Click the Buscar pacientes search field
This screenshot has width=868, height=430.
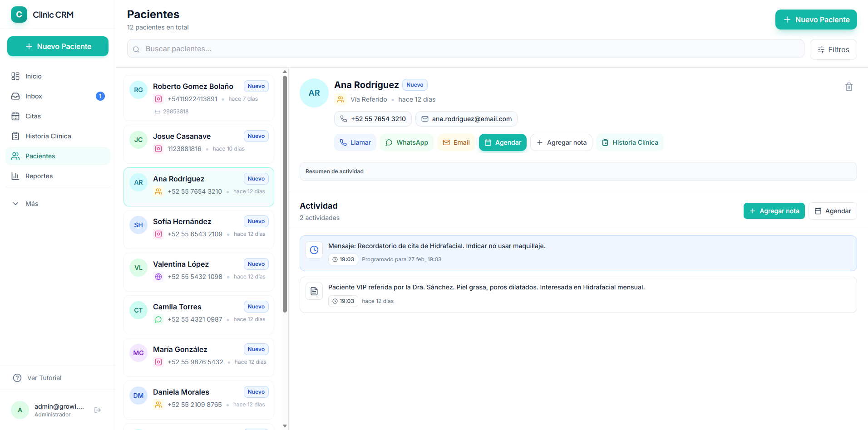(x=465, y=49)
